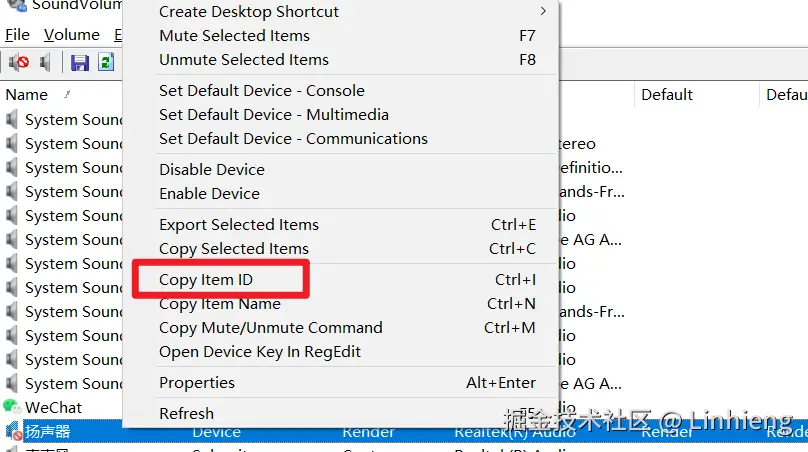Open the File menu
This screenshot has height=452, width=808.
pyautogui.click(x=17, y=35)
